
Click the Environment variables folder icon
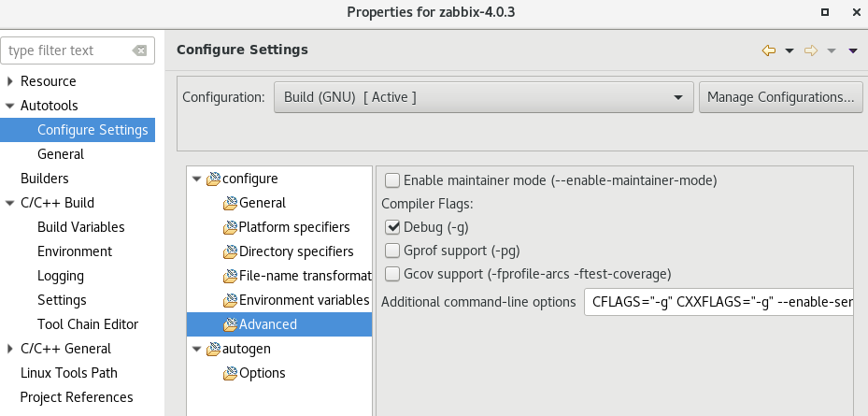230,300
